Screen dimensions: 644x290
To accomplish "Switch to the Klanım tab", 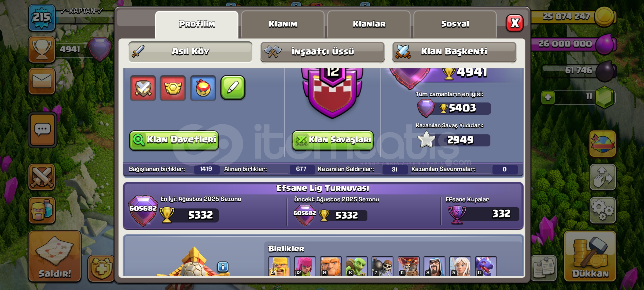I will click(x=283, y=24).
